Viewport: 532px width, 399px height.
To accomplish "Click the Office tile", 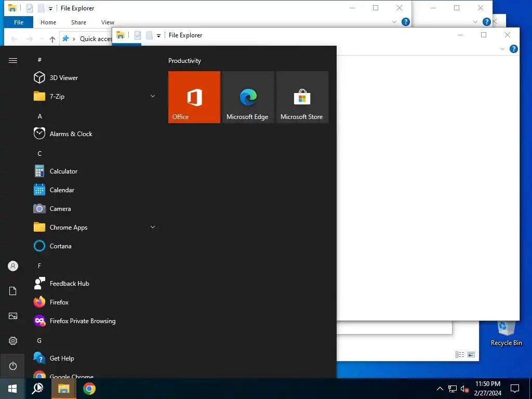I will [194, 97].
